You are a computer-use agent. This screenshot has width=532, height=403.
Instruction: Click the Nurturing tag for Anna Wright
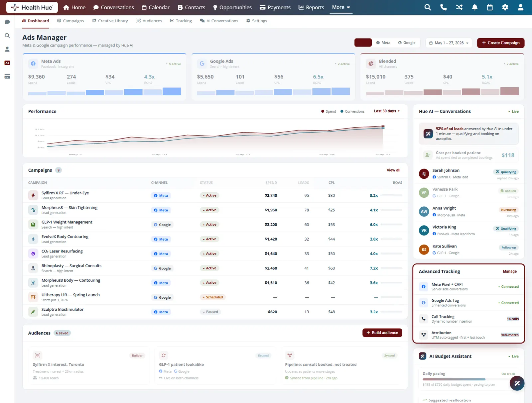pos(508,210)
